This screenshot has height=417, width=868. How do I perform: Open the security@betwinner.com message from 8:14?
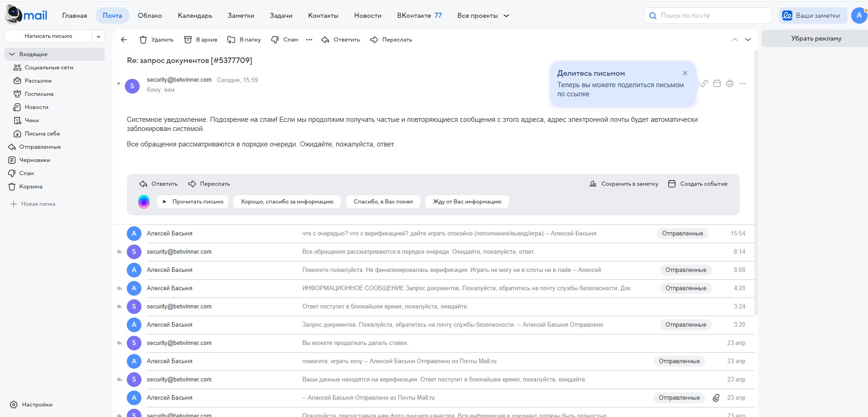[x=433, y=252]
